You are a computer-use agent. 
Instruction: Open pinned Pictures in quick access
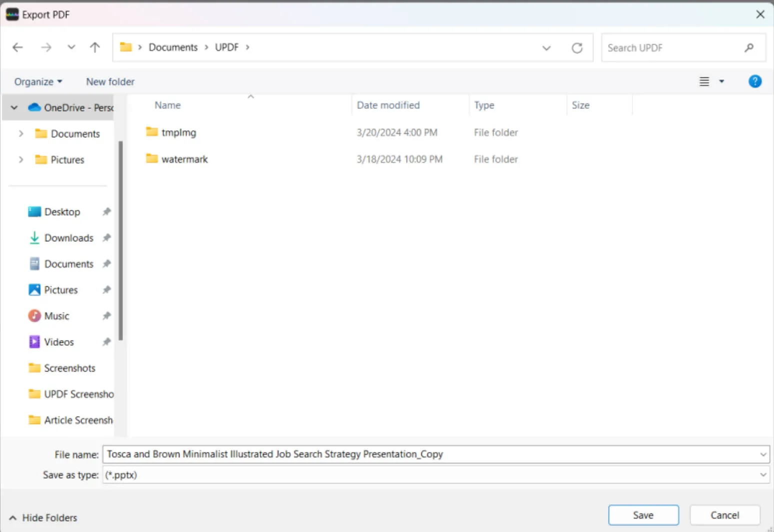tap(53, 290)
